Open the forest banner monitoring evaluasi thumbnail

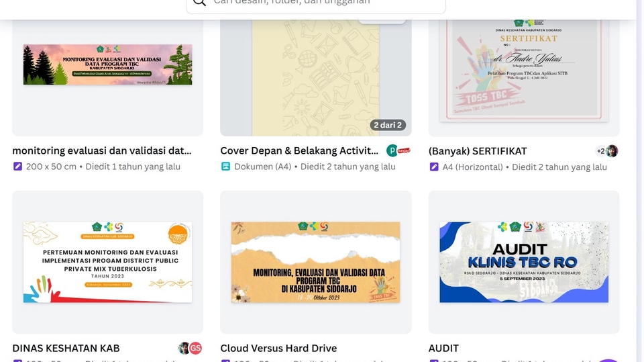pyautogui.click(x=107, y=65)
